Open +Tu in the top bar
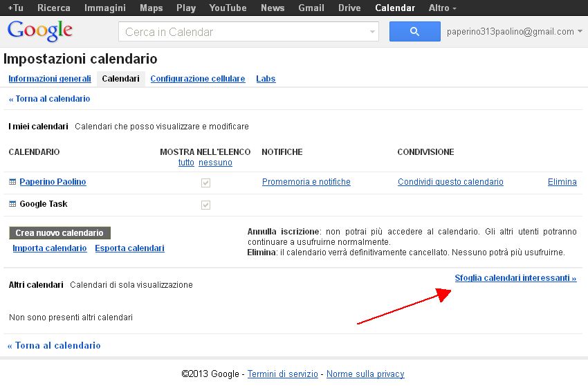 point(15,8)
